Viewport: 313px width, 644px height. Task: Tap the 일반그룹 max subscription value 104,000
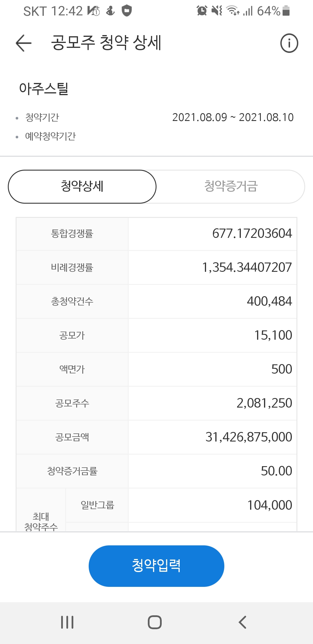[270, 505]
